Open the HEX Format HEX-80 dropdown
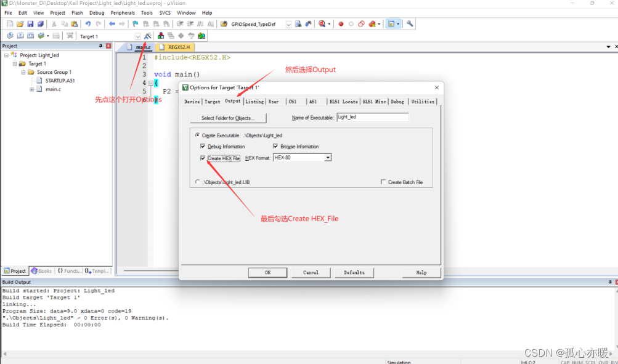 [328, 158]
